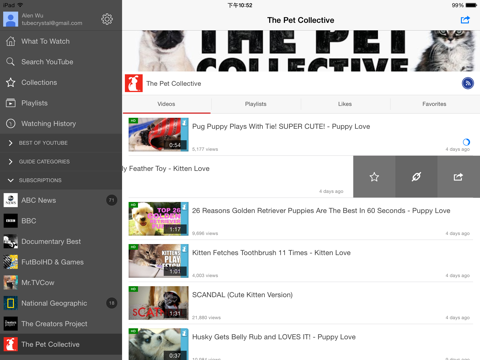Play Husky Belly Rub thumbnail
Screen dimensions: 480x360
159,344
